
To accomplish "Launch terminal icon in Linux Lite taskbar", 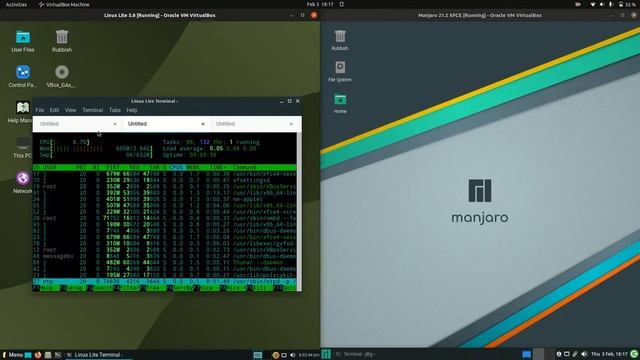I will (58, 355).
